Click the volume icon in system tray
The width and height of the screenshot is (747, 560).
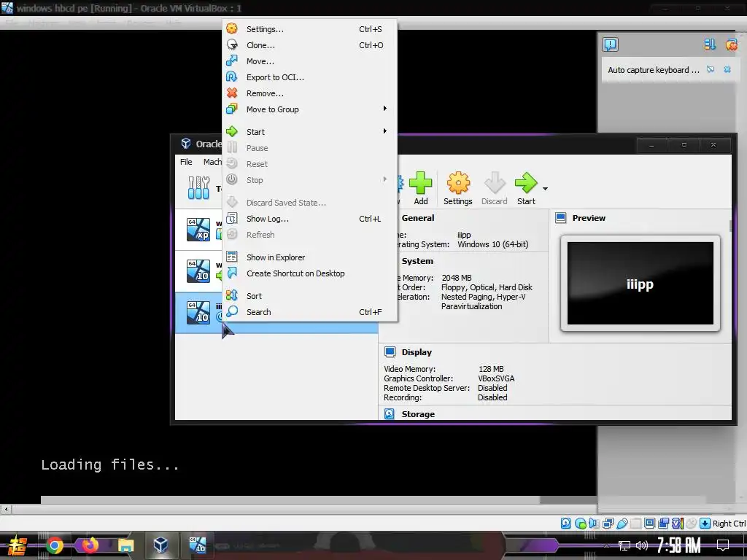click(642, 545)
